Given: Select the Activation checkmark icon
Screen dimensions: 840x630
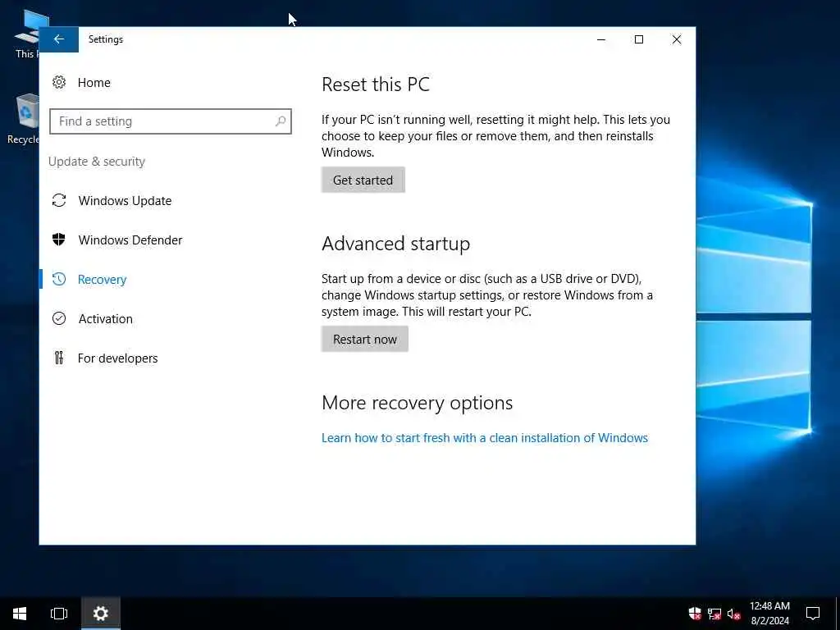Looking at the screenshot, I should click(x=59, y=318).
